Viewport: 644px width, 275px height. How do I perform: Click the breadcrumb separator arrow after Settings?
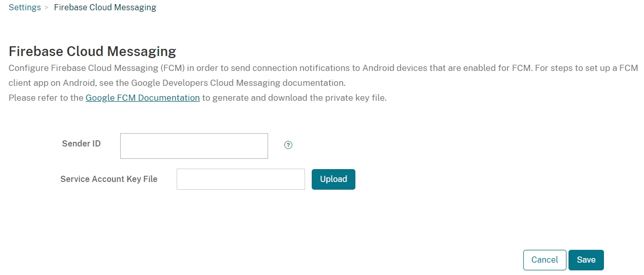click(x=47, y=8)
